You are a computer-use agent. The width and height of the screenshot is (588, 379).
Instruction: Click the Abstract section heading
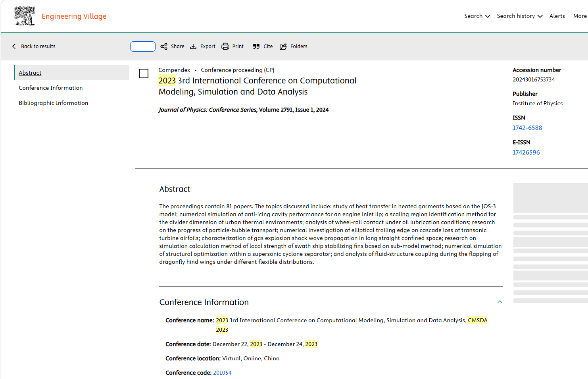pyautogui.click(x=175, y=189)
